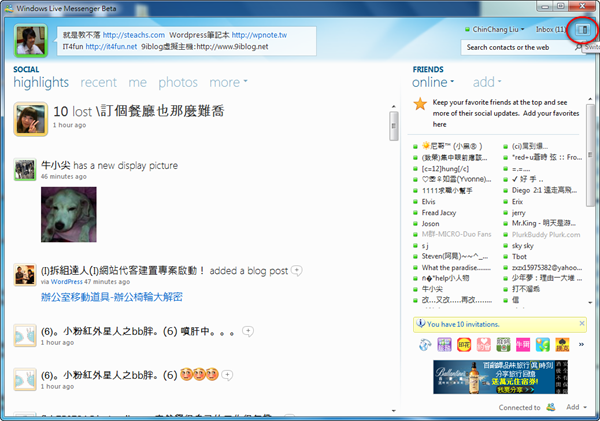The width and height of the screenshot is (600, 421).
Task: Launch the magenta square app icon
Action: click(x=523, y=345)
